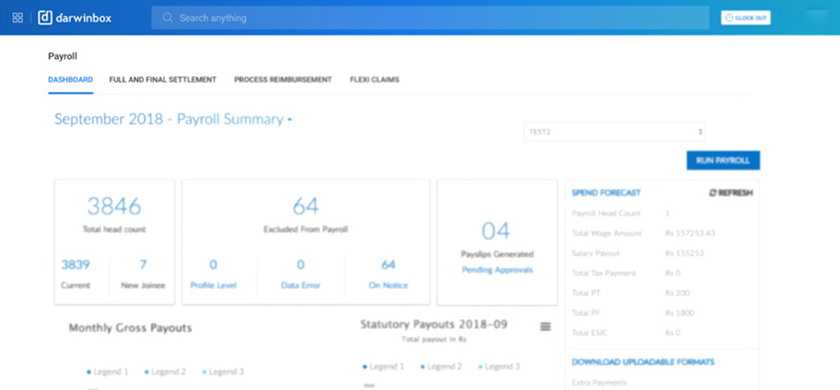
Task: Open the Flexi Claims tab
Action: (374, 79)
